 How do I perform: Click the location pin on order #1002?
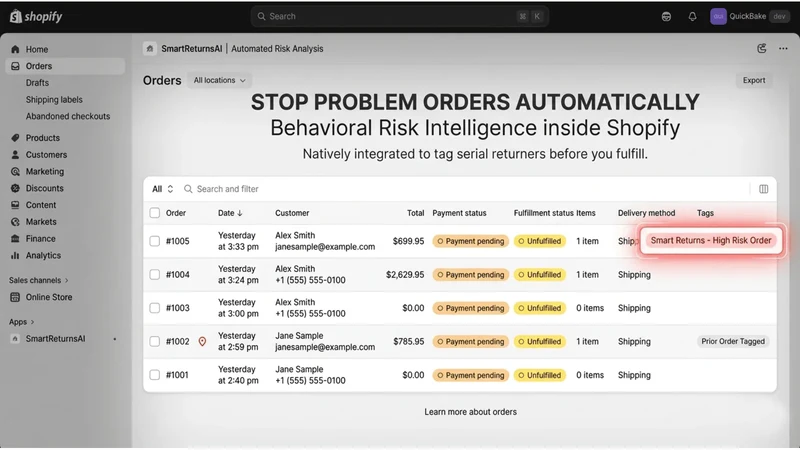(x=203, y=341)
